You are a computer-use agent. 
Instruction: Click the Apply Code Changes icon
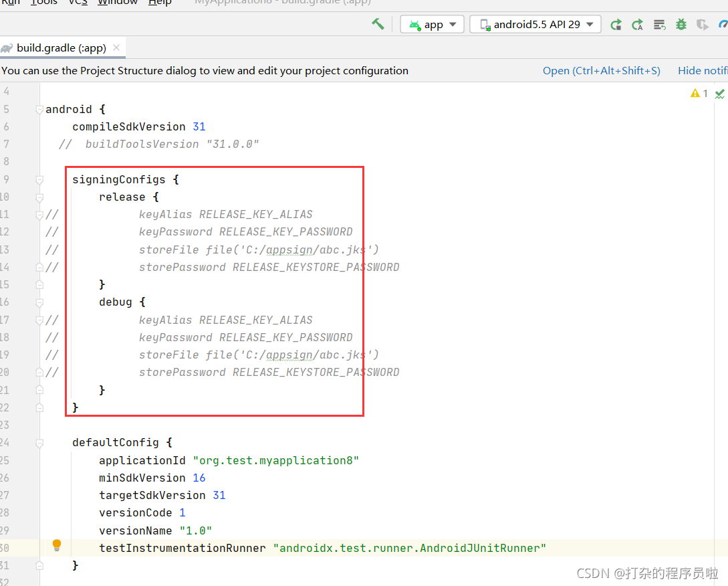(659, 25)
